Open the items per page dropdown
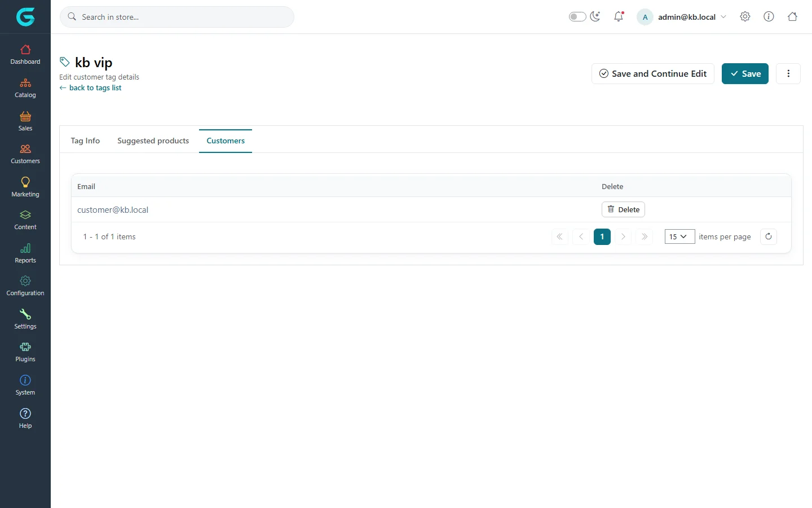812x508 pixels. (679, 237)
